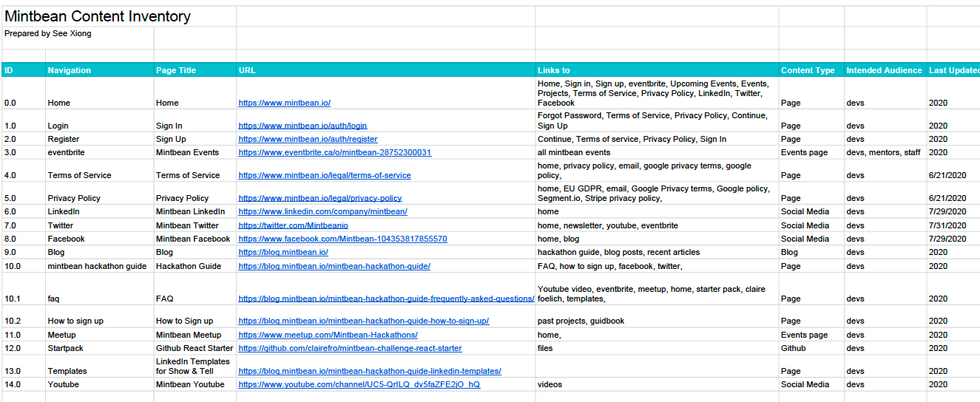Select the ID cell '0.0'
The width and height of the screenshot is (980, 402).
24,93
